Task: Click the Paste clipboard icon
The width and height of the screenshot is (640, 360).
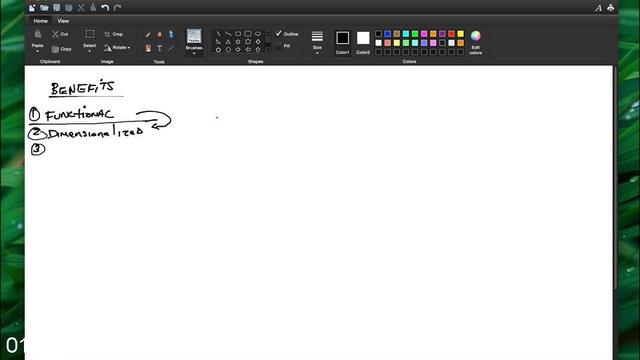Action: (x=38, y=34)
